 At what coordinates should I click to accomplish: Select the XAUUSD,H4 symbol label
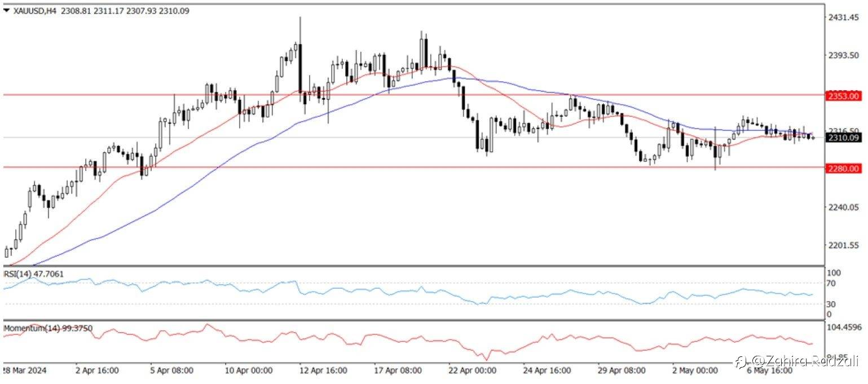(30, 11)
